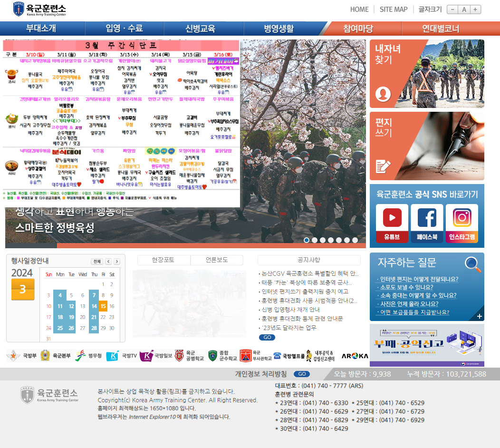This screenshot has width=500, height=448.
Task: Go to next month with the right arrow
Action: tap(116, 262)
